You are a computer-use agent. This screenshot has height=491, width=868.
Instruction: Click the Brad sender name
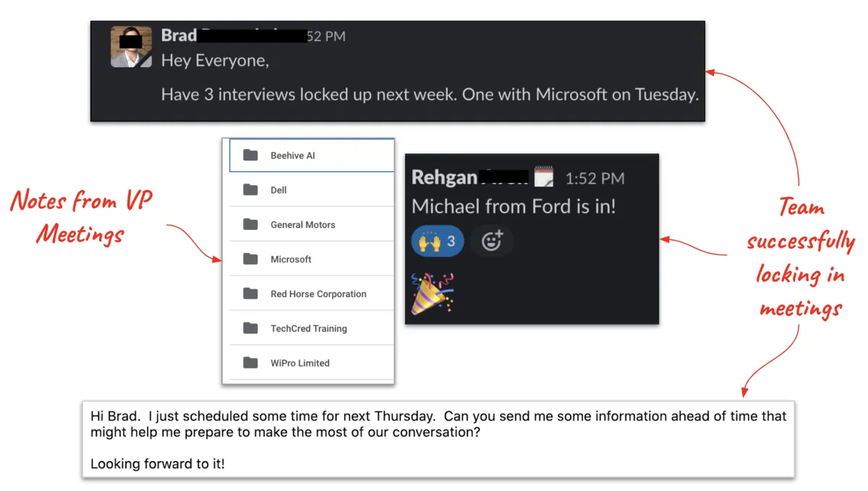(x=179, y=35)
